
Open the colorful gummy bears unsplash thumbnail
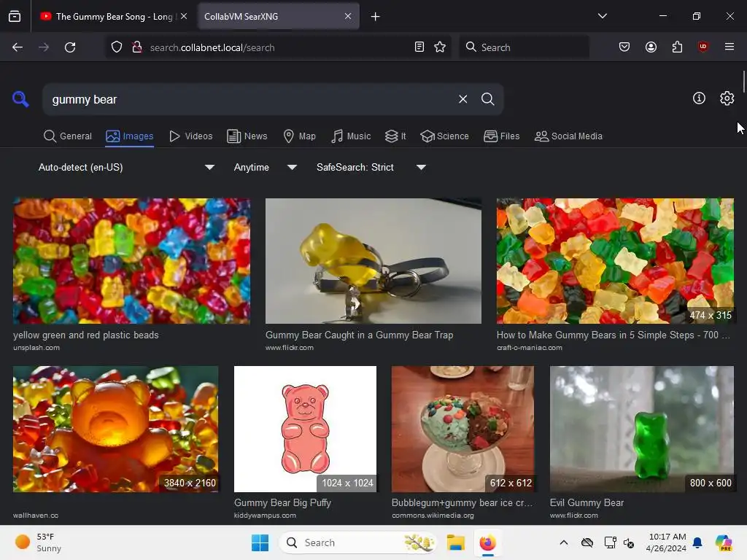coord(131,261)
